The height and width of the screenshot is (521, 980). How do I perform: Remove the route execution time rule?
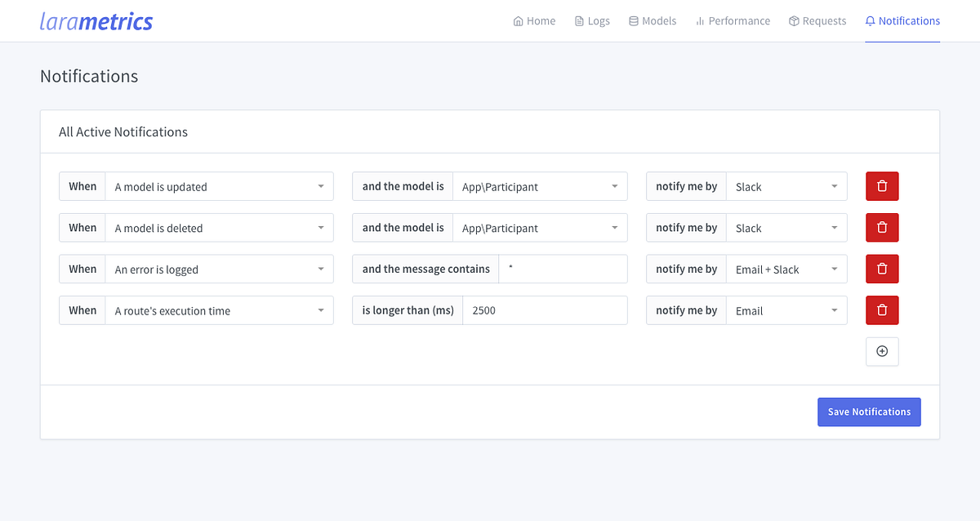point(882,310)
